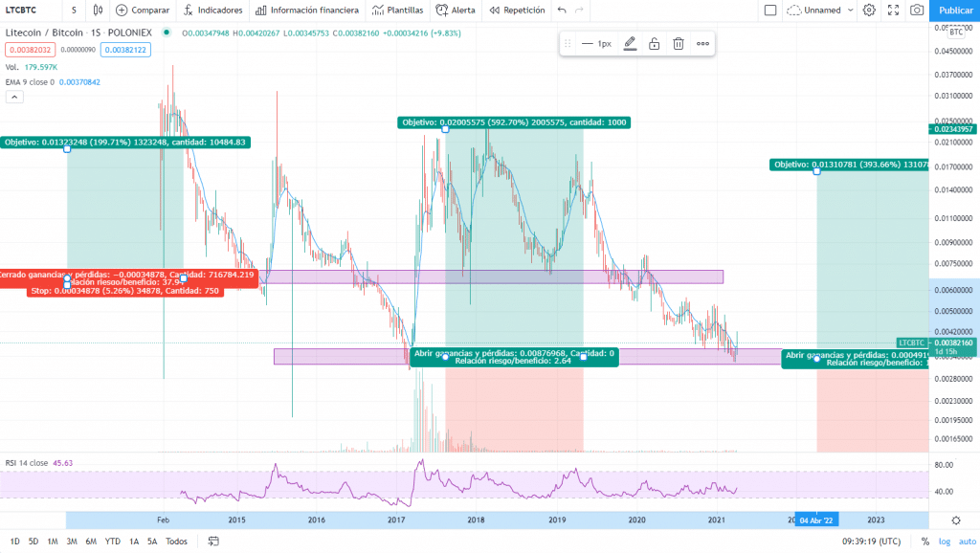Toggle the log scale
Image resolution: width=980 pixels, height=553 pixels.
pos(945,542)
